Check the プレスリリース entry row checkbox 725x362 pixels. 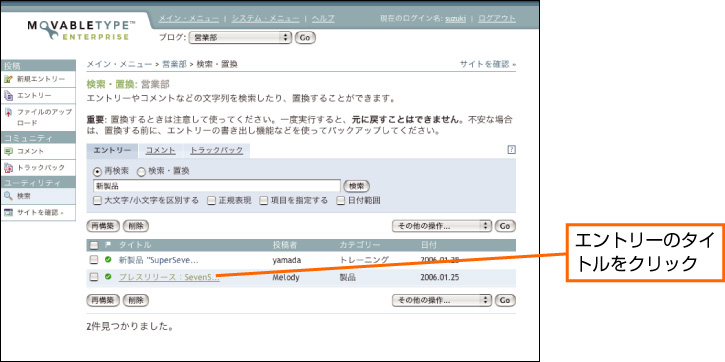tap(94, 277)
